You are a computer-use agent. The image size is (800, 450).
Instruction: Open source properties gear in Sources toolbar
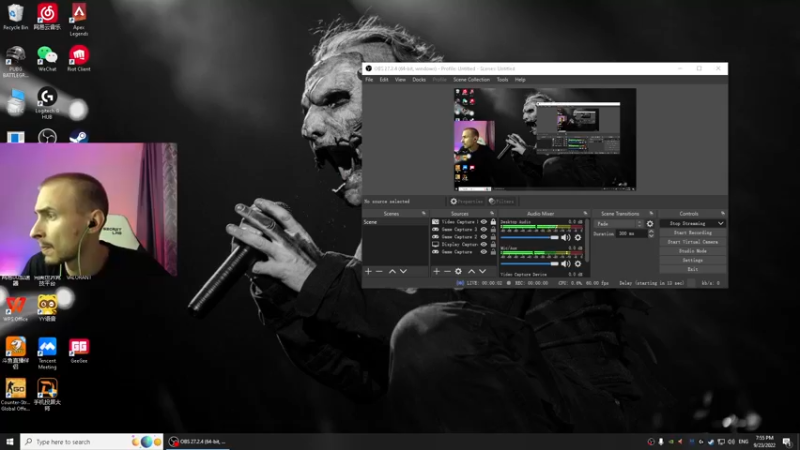coord(458,271)
